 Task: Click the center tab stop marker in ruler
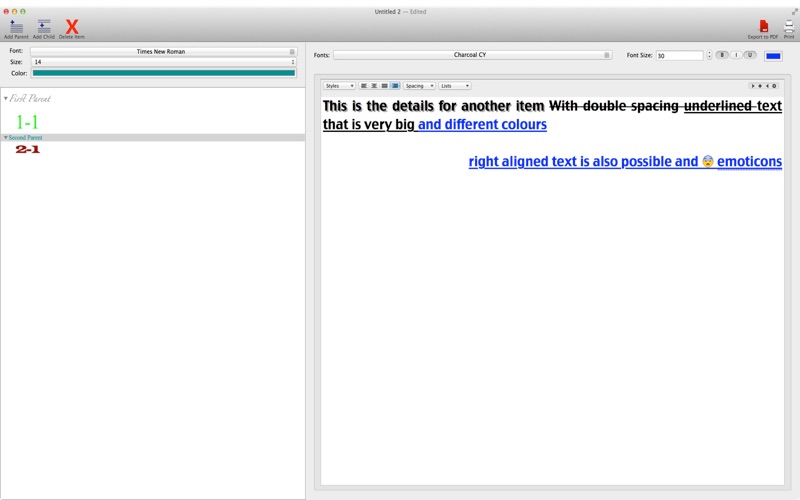click(x=760, y=86)
